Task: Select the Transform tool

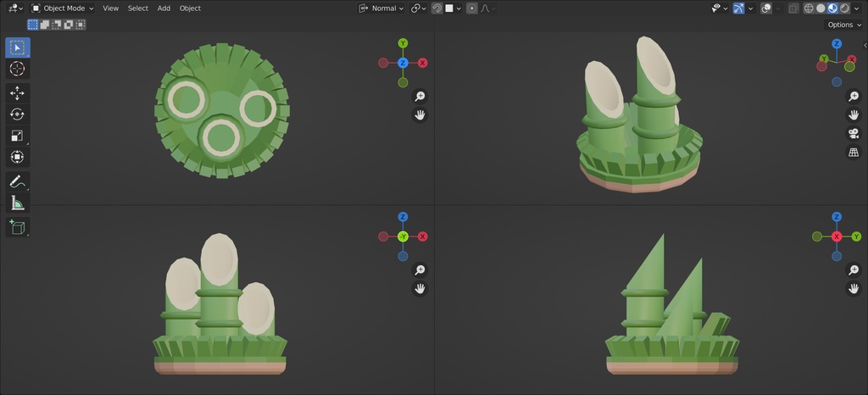Action: 18,157
